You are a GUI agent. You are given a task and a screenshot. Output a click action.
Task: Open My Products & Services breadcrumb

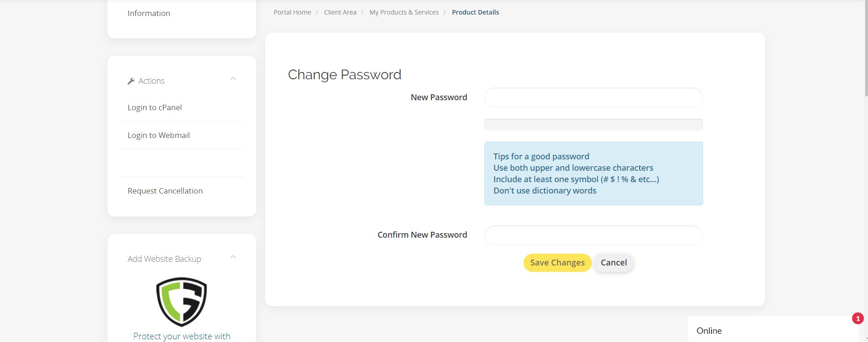pos(404,12)
